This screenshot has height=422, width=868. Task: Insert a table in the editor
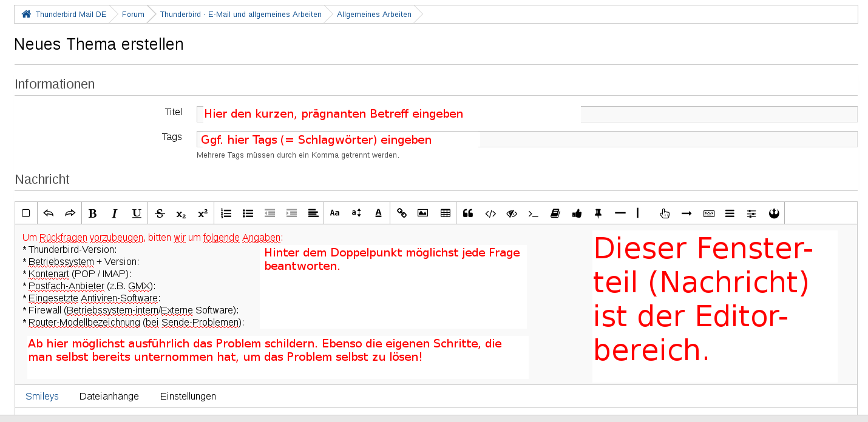pos(445,213)
